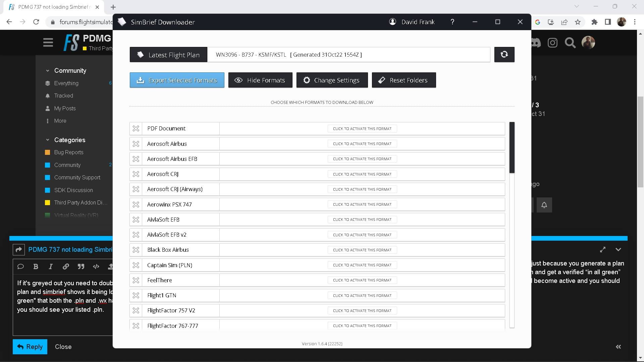Click the Instagram icon in forum header
Image resolution: width=644 pixels, height=362 pixels.
click(552, 43)
